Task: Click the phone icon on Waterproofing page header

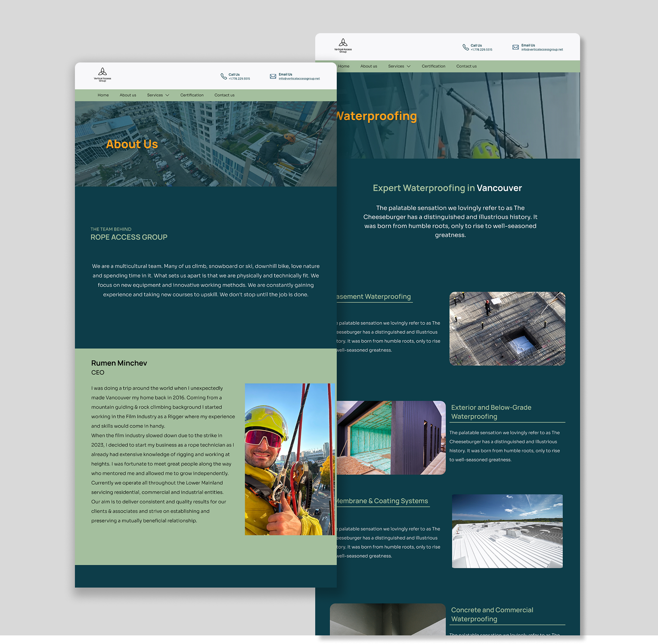Action: 466,47
